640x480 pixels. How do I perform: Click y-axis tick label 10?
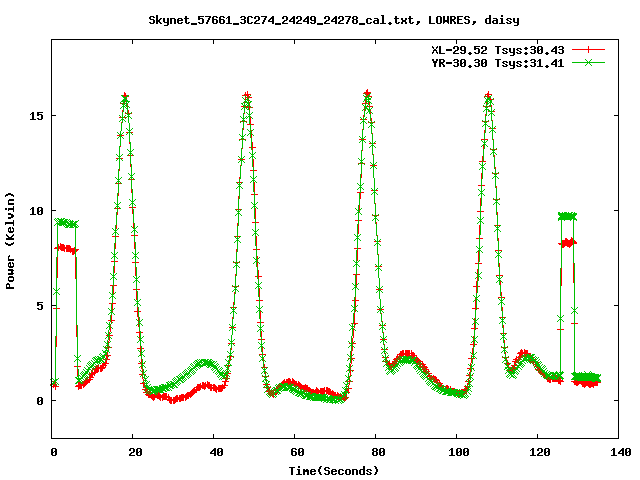coord(36,211)
